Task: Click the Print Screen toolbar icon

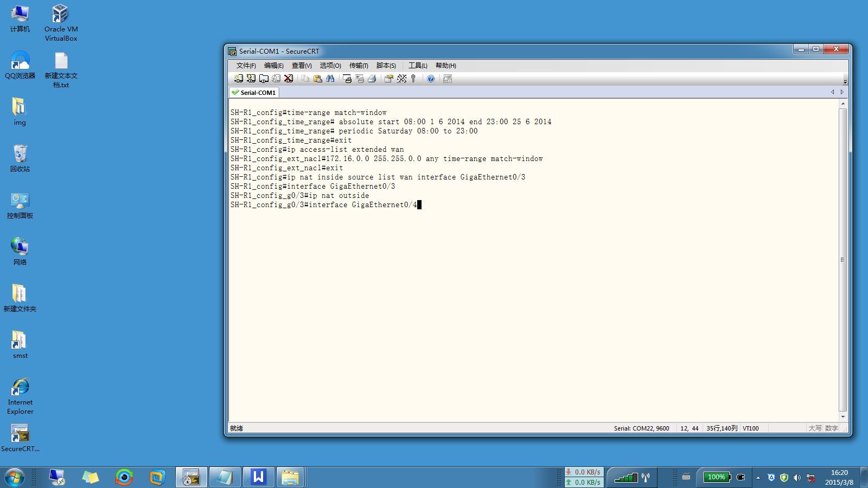Action: click(347, 79)
